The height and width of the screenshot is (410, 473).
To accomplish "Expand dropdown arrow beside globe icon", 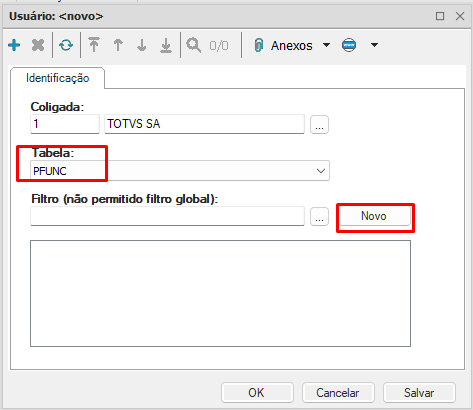I will [374, 45].
